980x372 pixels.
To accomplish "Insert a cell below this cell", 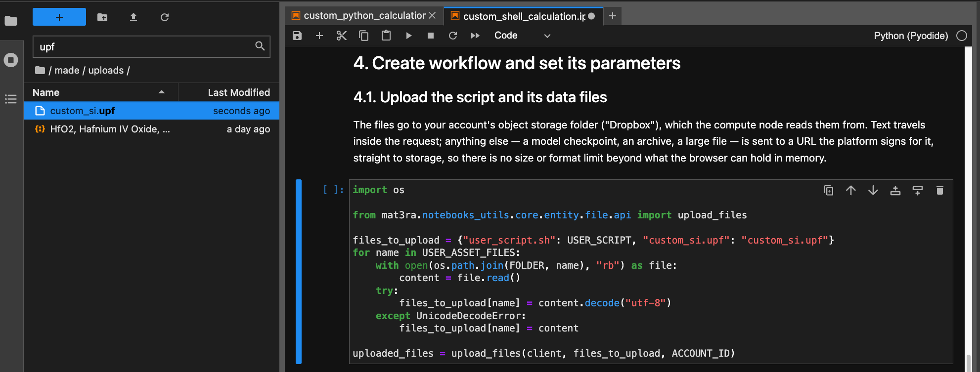I will (918, 190).
